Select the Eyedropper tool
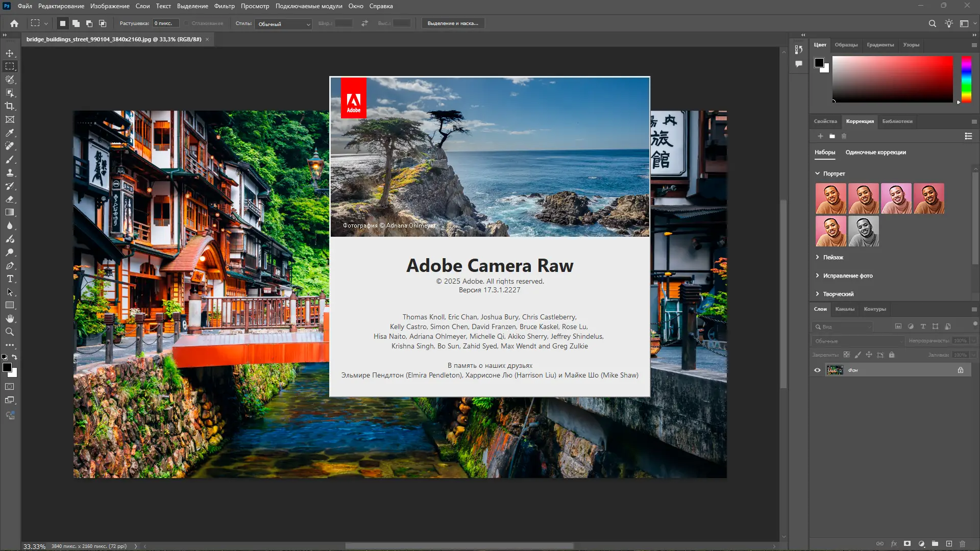 point(10,133)
